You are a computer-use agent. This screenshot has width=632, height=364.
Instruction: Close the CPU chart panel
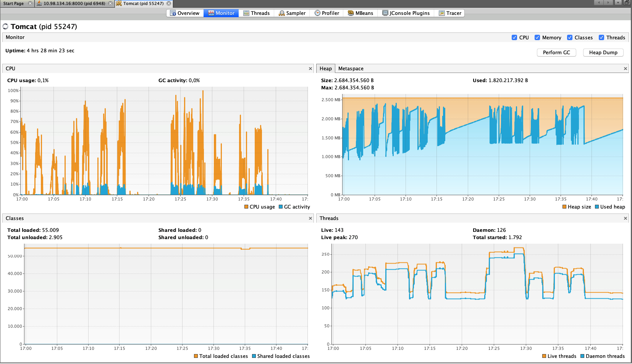pyautogui.click(x=310, y=69)
